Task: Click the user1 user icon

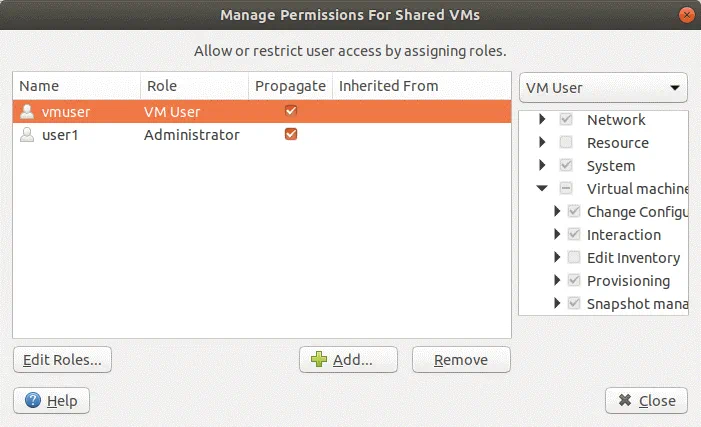Action: [27, 135]
